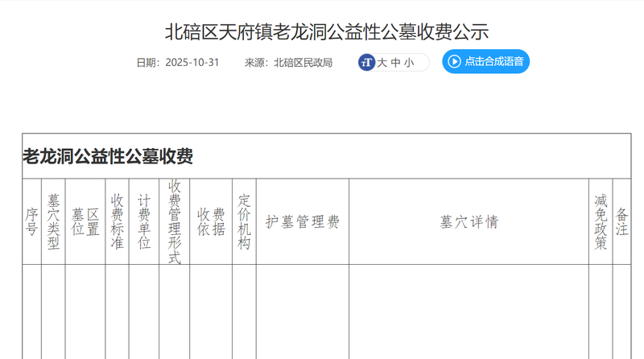The height and width of the screenshot is (359, 644).
Task: Click the source 北碚区民政局 text
Action: (x=303, y=62)
